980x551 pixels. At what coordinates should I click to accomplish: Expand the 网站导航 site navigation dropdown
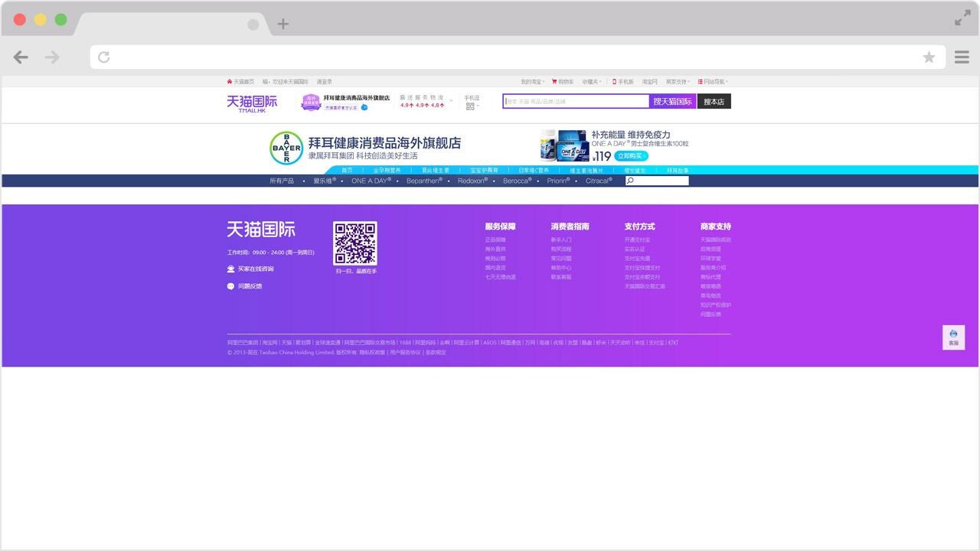(x=713, y=82)
